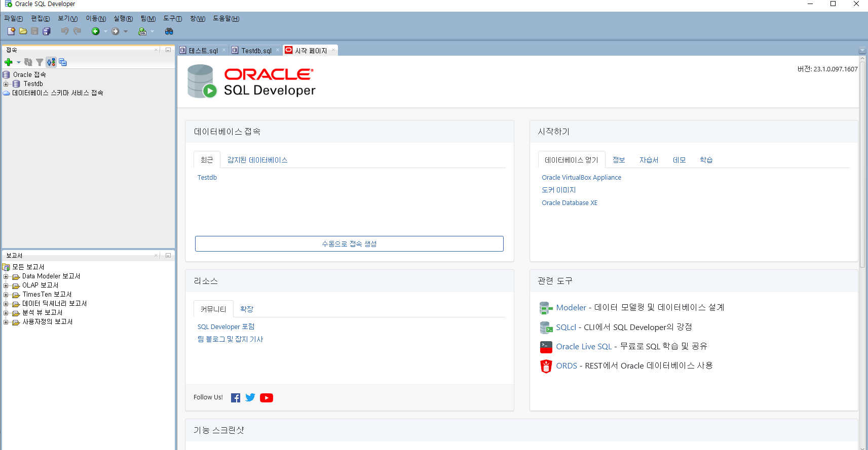
Task: Click the gray Forward navigation icon
Action: click(116, 31)
